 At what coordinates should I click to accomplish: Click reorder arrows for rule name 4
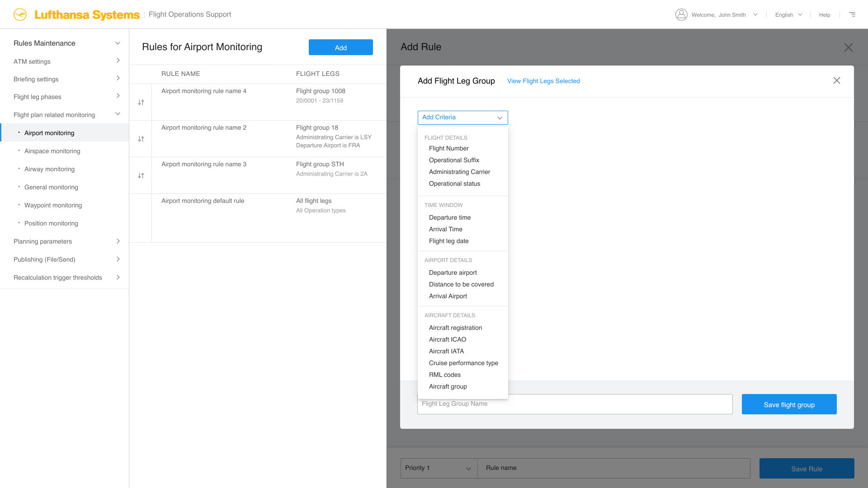point(141,103)
